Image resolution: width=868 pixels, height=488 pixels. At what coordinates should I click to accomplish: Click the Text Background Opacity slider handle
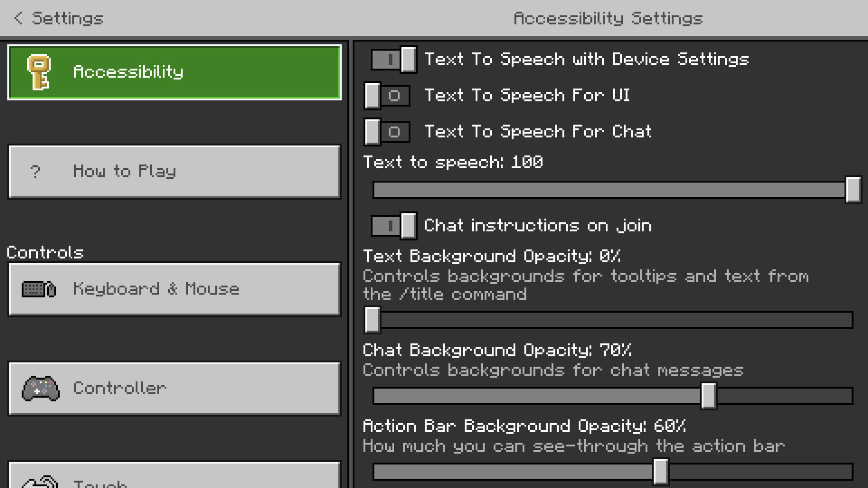tap(372, 320)
